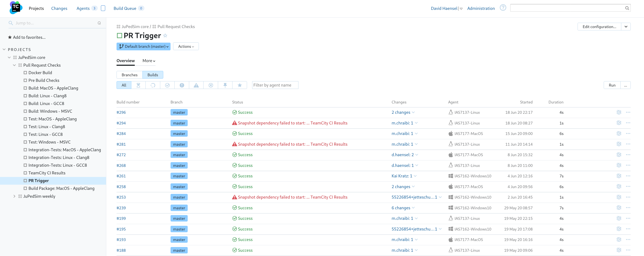Click the warning icon on build #253 status
This screenshot has height=256, width=644.
tap(234, 197)
